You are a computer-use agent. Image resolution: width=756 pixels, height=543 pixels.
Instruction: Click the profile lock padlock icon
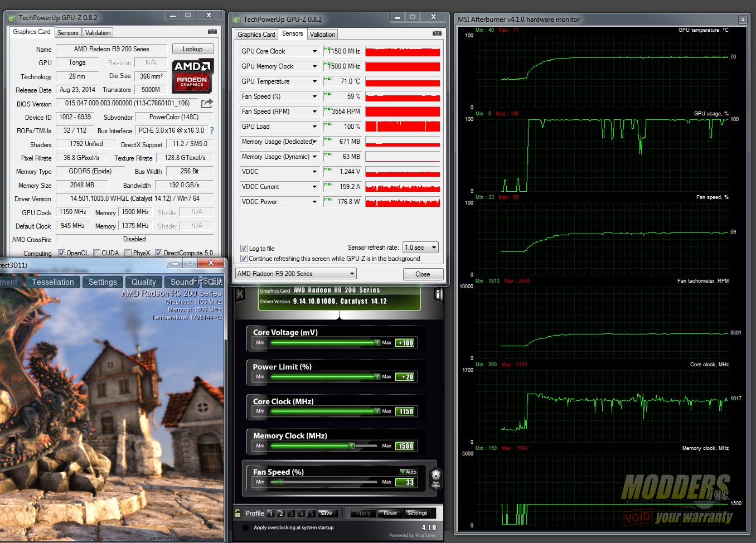pyautogui.click(x=238, y=513)
